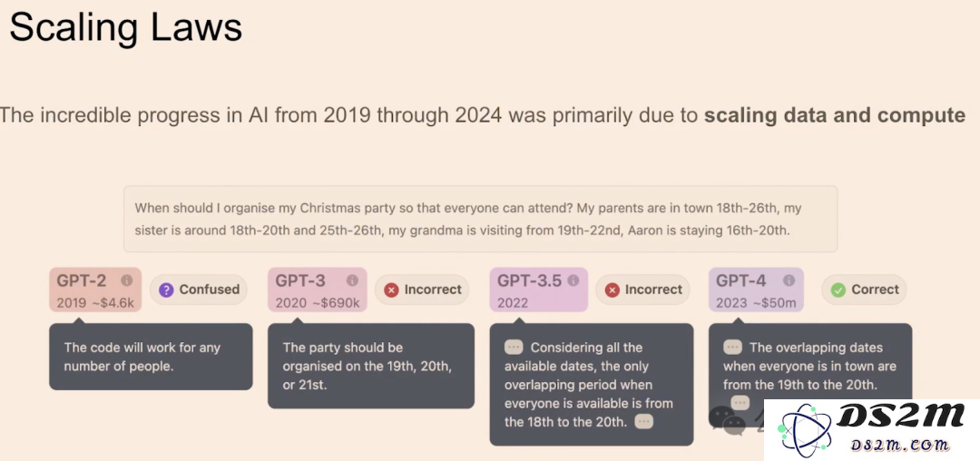Click the red X icon beside GPT-3
Screen dimensions: 980x461
pos(391,289)
